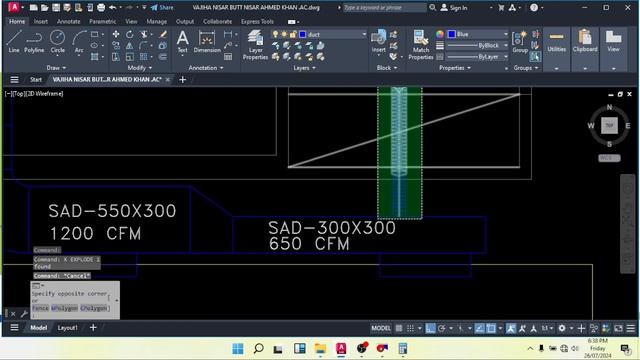Click the Table tool in Annotation

pyautogui.click(x=228, y=57)
